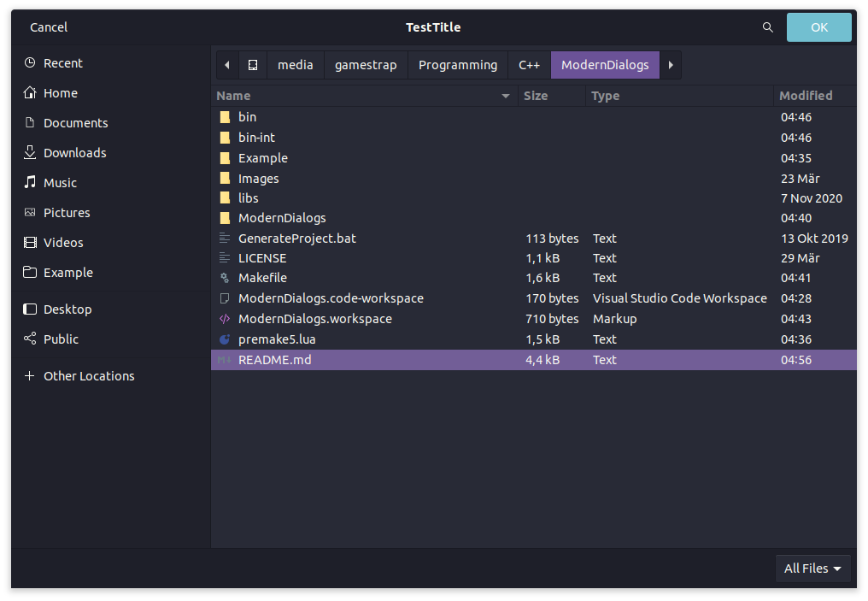Click the GenerateProject.bat text file icon
Screen dimensions: 868x601
tap(225, 239)
